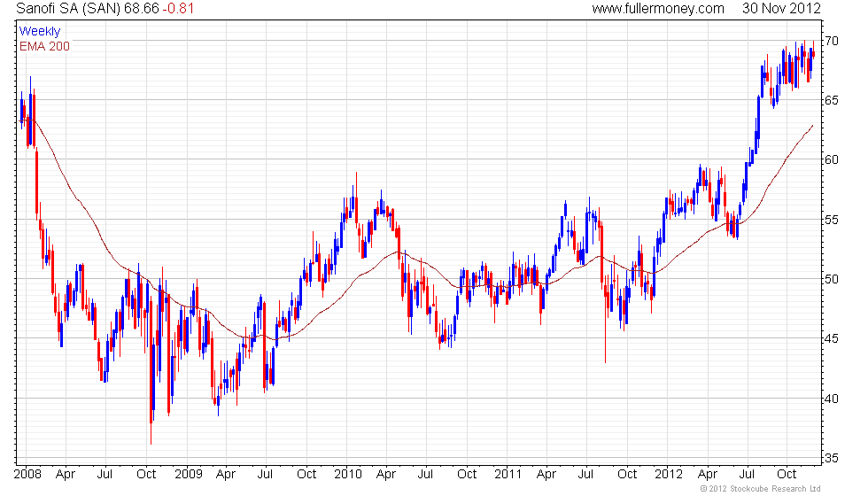Click the 2008 year axis label
The width and height of the screenshot is (868, 496).
click(27, 474)
